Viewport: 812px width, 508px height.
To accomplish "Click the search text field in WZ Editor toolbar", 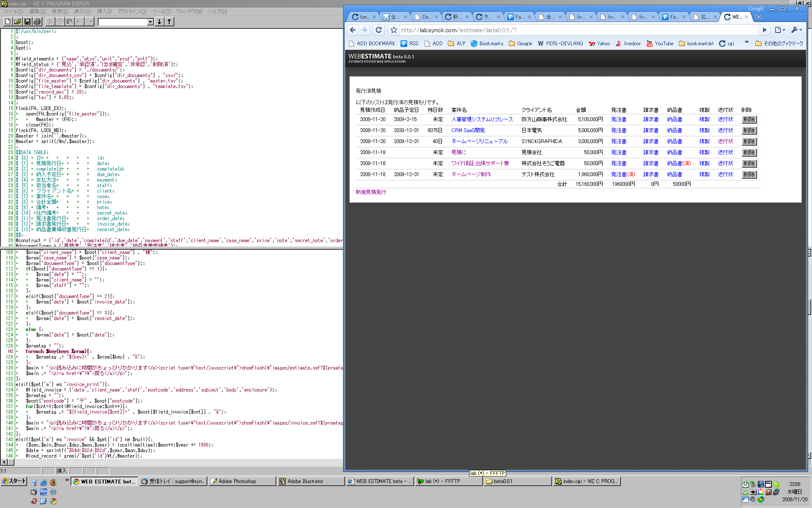I will pyautogui.click(x=123, y=22).
